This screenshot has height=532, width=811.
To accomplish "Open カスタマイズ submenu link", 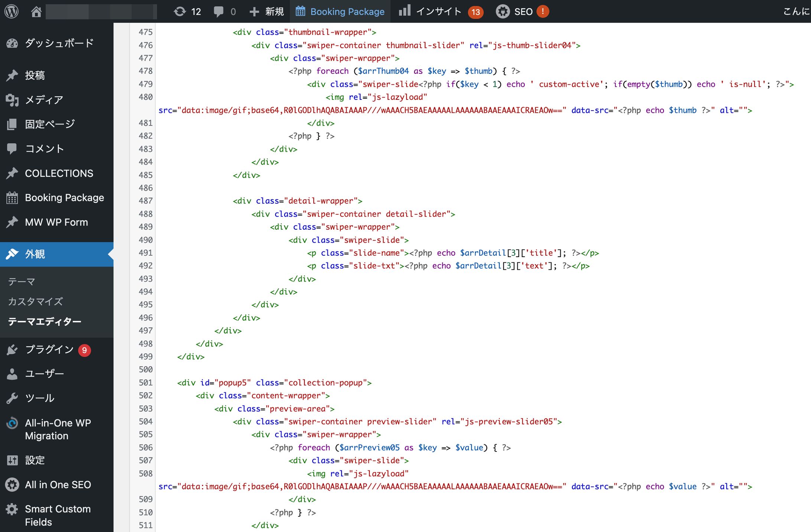I will coord(35,301).
